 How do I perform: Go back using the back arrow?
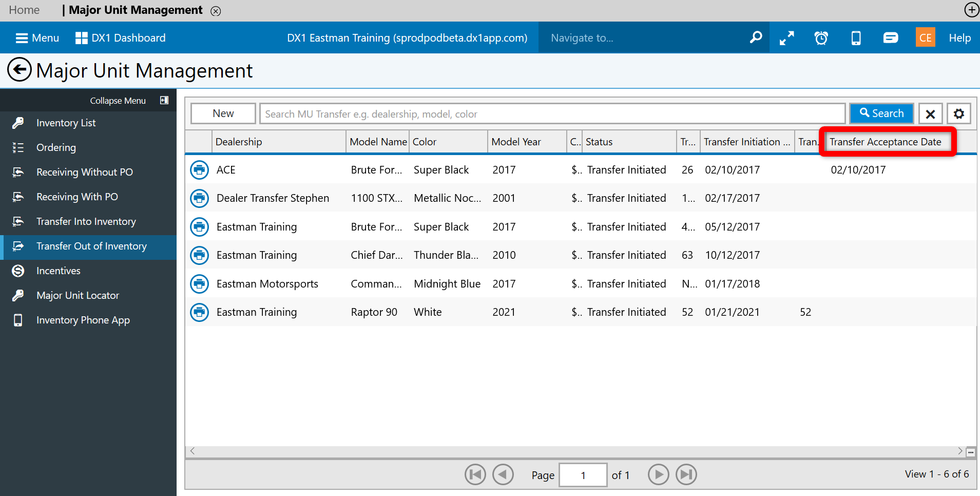[x=20, y=69]
